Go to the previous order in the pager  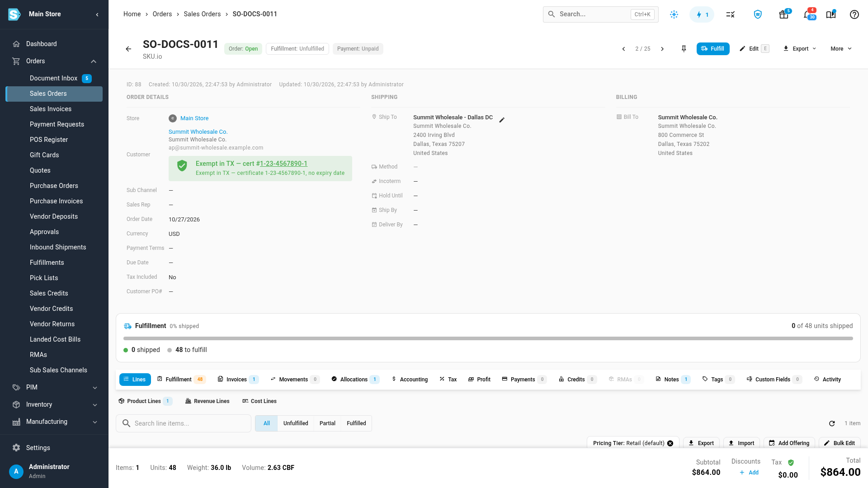click(623, 49)
